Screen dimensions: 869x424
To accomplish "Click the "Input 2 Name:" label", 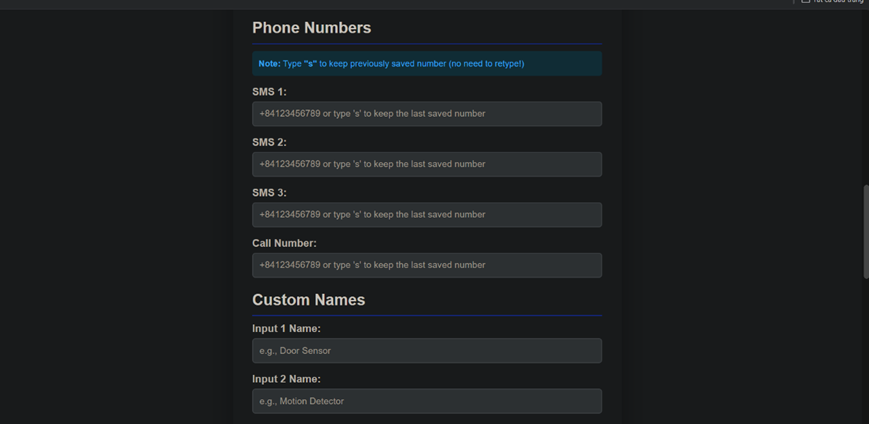I will pos(286,379).
